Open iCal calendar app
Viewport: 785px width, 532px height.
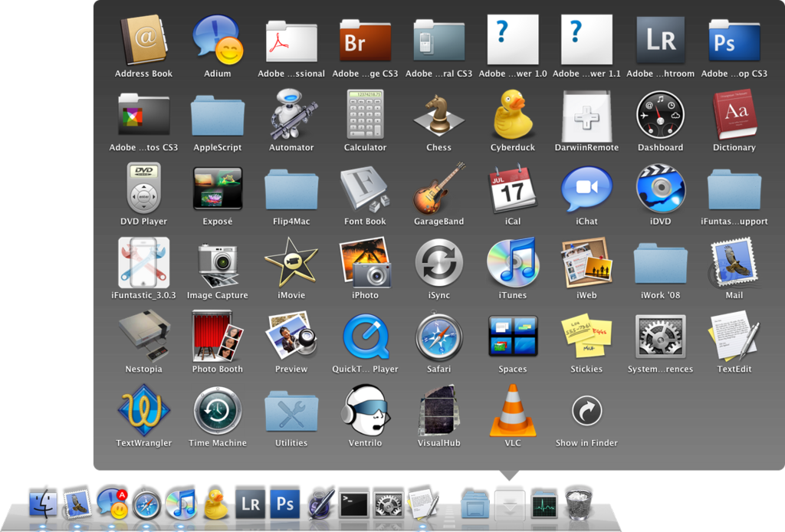[x=513, y=188]
